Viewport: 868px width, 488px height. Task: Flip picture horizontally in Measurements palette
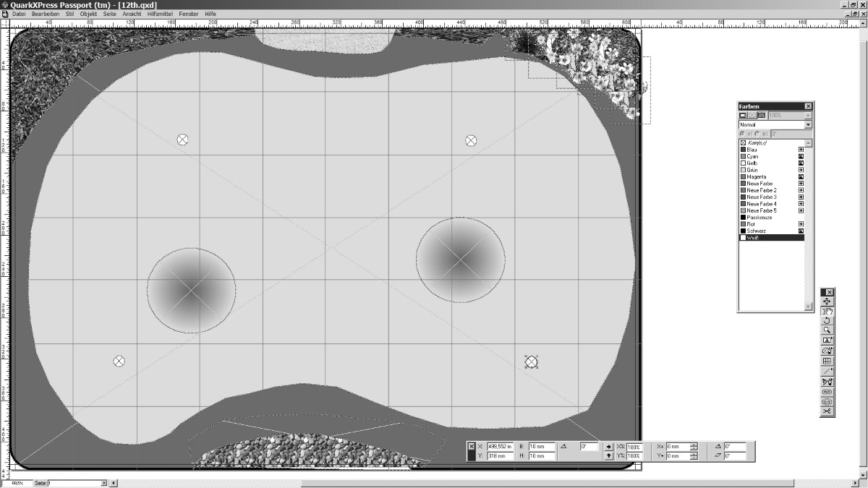pyautogui.click(x=608, y=447)
